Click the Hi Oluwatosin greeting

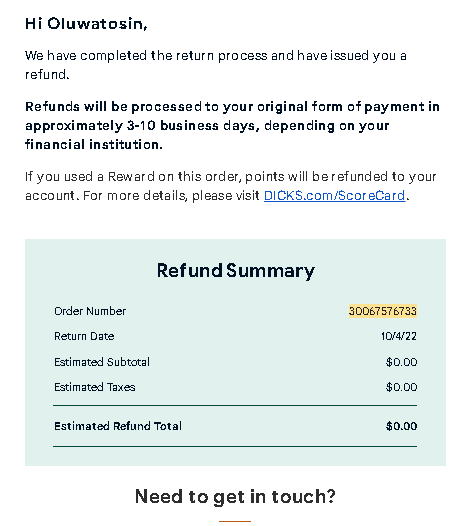(86, 24)
